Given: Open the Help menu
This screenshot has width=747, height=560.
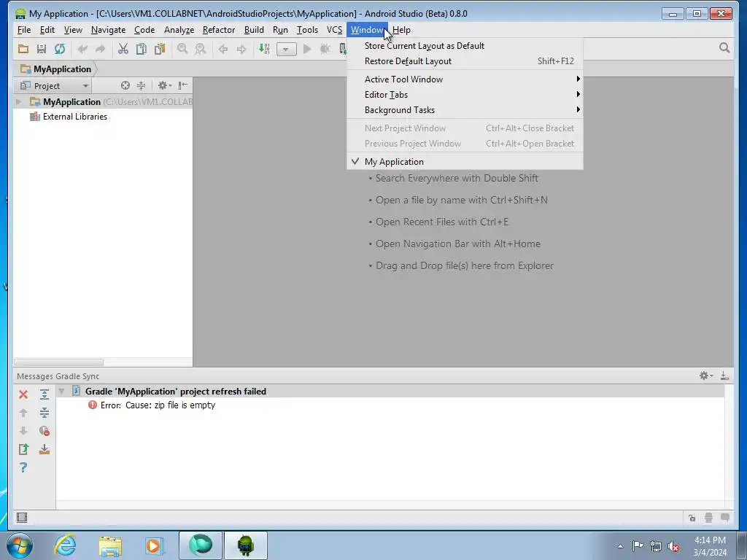Looking at the screenshot, I should coord(401,29).
